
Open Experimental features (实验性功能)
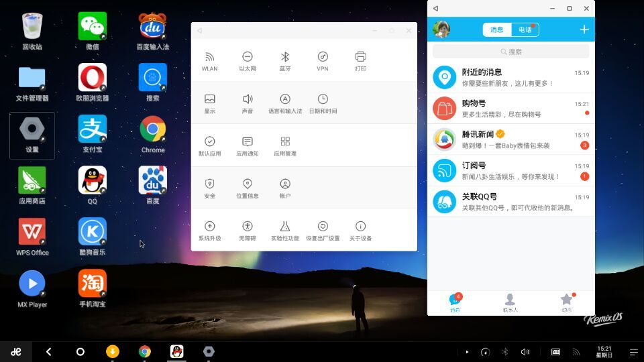(x=285, y=231)
